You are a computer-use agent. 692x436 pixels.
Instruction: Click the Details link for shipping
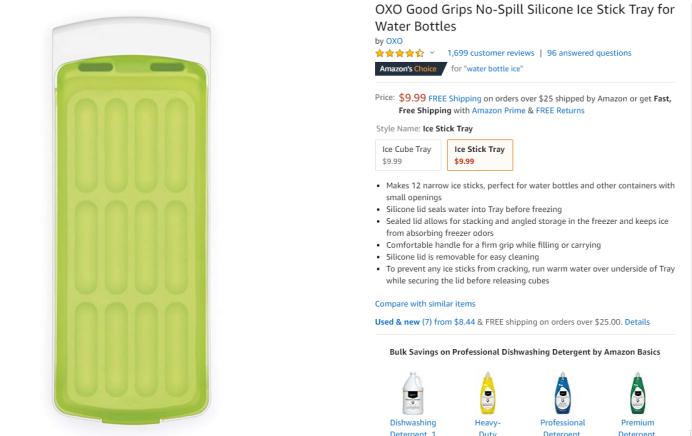[637, 322]
